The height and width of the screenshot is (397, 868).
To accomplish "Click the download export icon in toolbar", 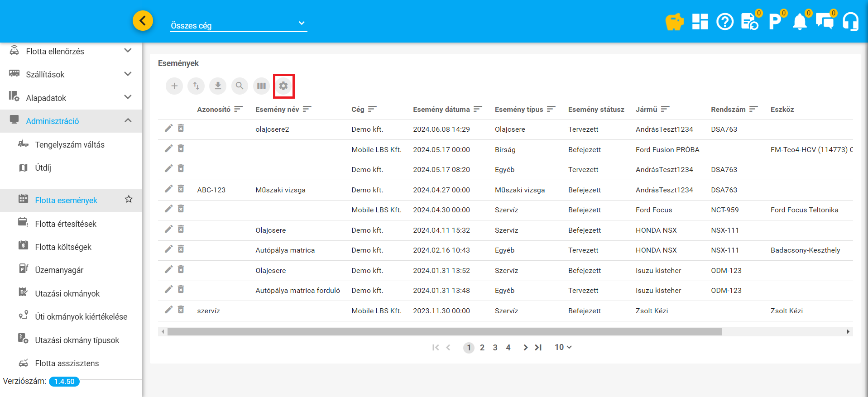I will 218,86.
